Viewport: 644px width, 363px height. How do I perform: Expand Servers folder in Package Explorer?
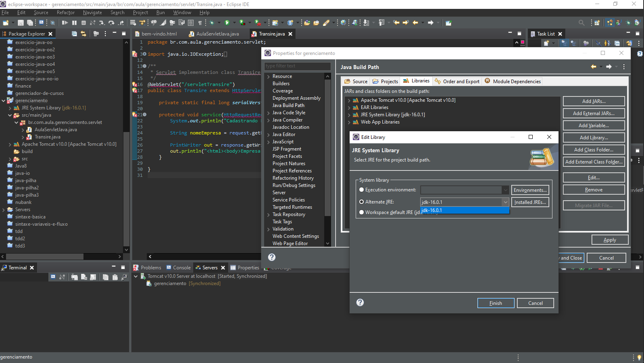tap(4, 210)
